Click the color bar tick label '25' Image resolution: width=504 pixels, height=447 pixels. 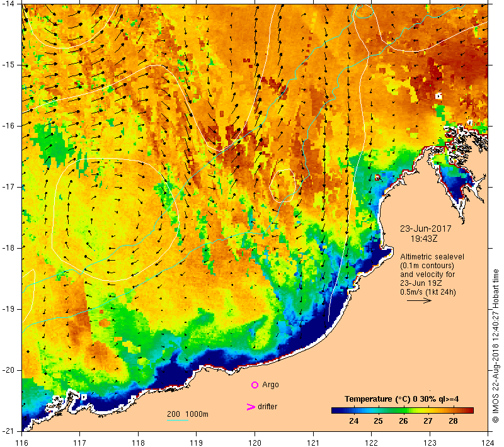pyautogui.click(x=379, y=421)
